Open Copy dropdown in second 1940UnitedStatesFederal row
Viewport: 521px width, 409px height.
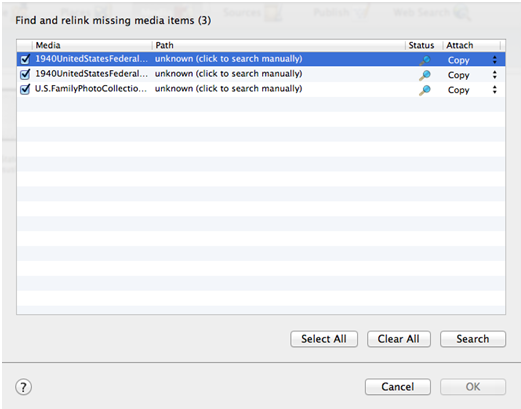pyautogui.click(x=472, y=75)
